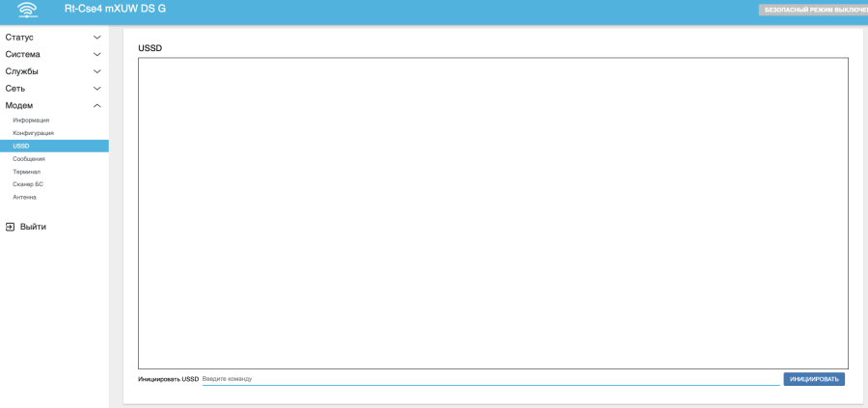The height and width of the screenshot is (408, 868).
Task: Toggle the Безопасный режим button
Action: 815,10
